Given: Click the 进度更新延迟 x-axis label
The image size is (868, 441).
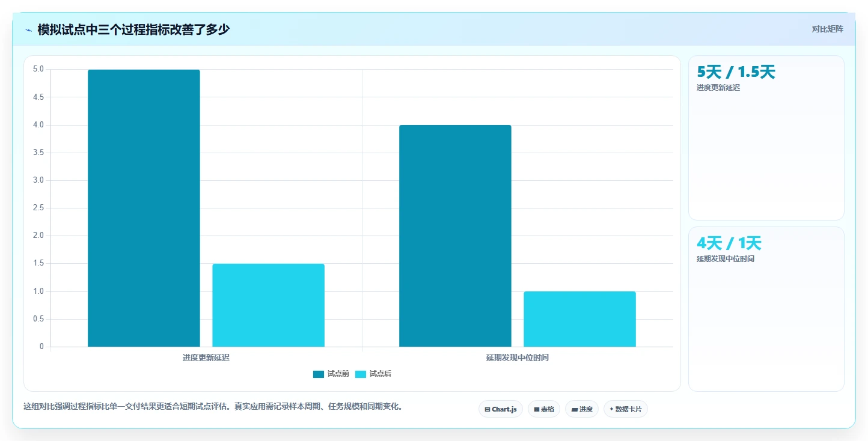Looking at the screenshot, I should pos(206,357).
